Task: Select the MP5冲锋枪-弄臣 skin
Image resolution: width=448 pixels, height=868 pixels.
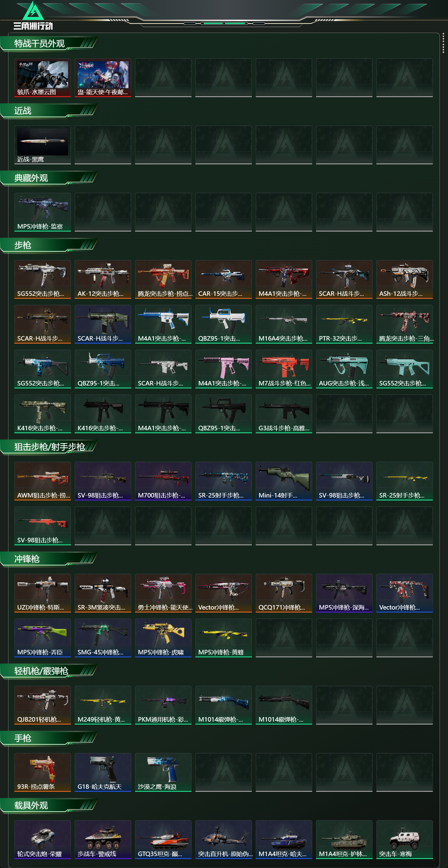Action: pyautogui.click(x=42, y=638)
